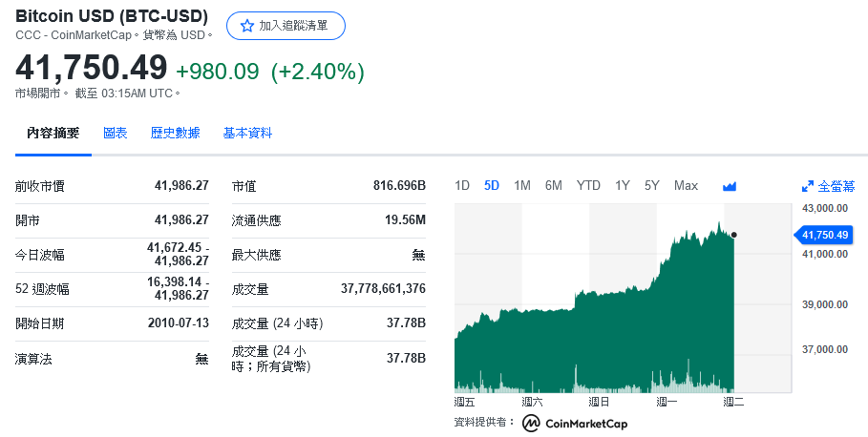Click the area chart type icon

coord(730,186)
